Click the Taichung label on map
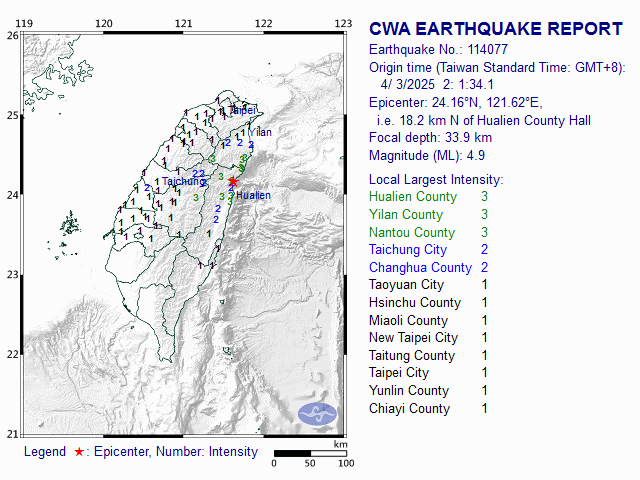 (184, 181)
